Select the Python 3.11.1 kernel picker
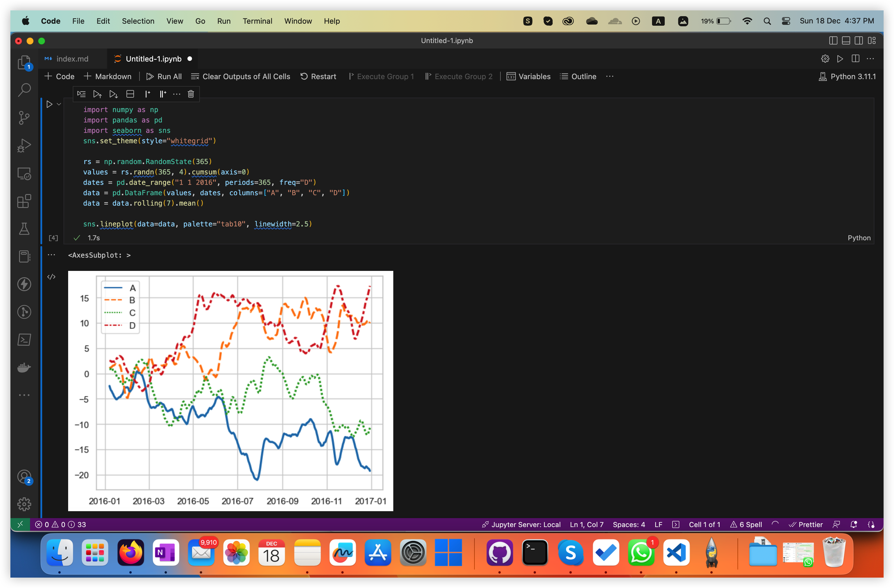The height and width of the screenshot is (588, 894). point(848,77)
